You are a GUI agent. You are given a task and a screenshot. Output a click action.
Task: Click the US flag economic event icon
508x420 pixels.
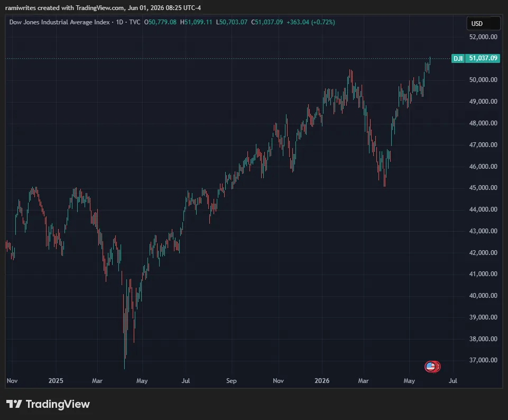(431, 367)
